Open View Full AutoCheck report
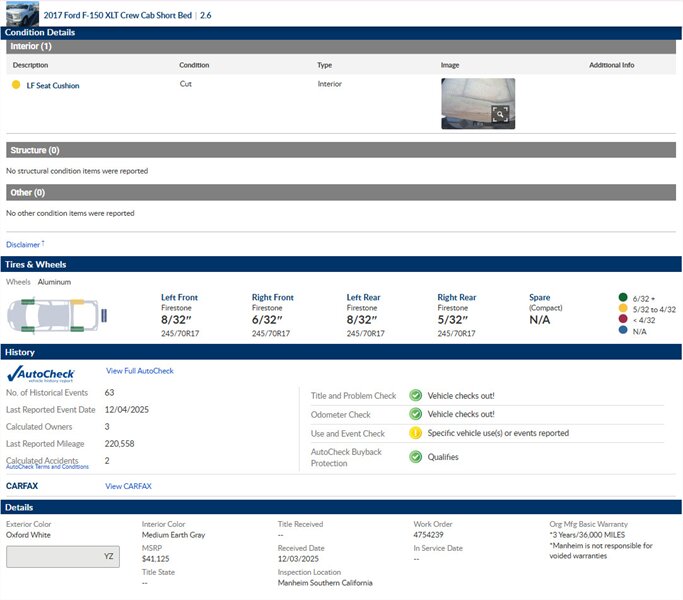Screen dimensions: 683x600 point(139,371)
